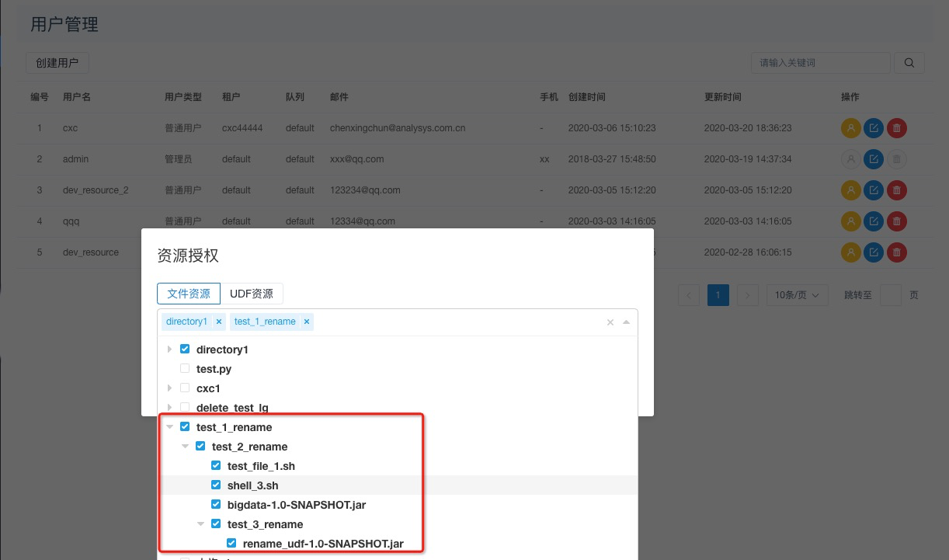This screenshot has height=560, width=949.
Task: Click the 用户名 column header
Action: click(77, 97)
